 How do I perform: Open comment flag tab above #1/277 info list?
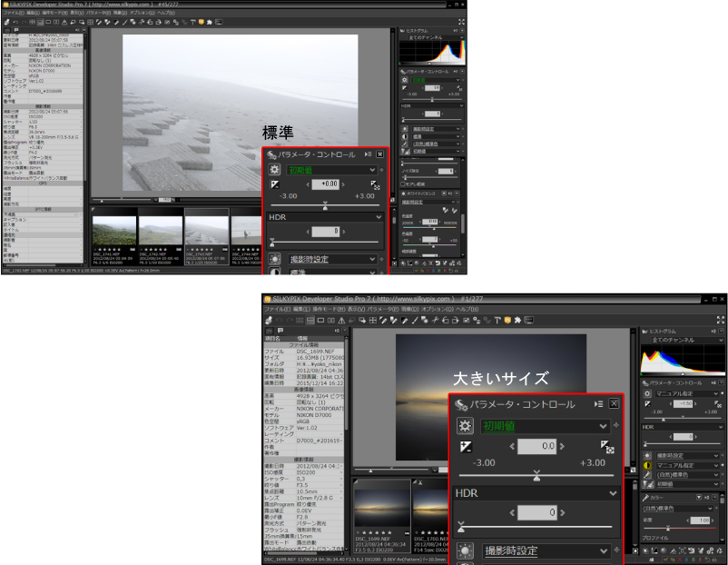280,331
